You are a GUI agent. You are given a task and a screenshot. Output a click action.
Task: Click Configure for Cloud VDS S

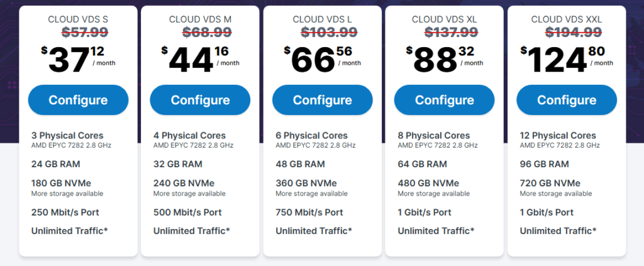78,100
